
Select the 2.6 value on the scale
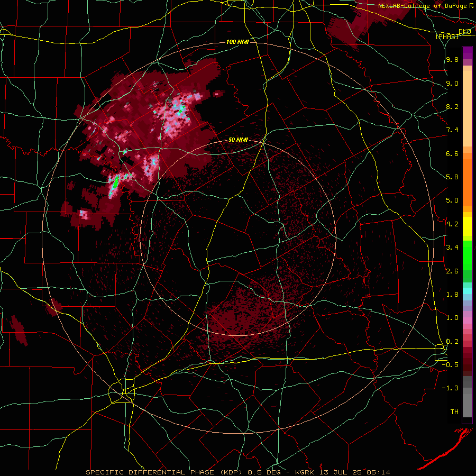click(x=452, y=271)
